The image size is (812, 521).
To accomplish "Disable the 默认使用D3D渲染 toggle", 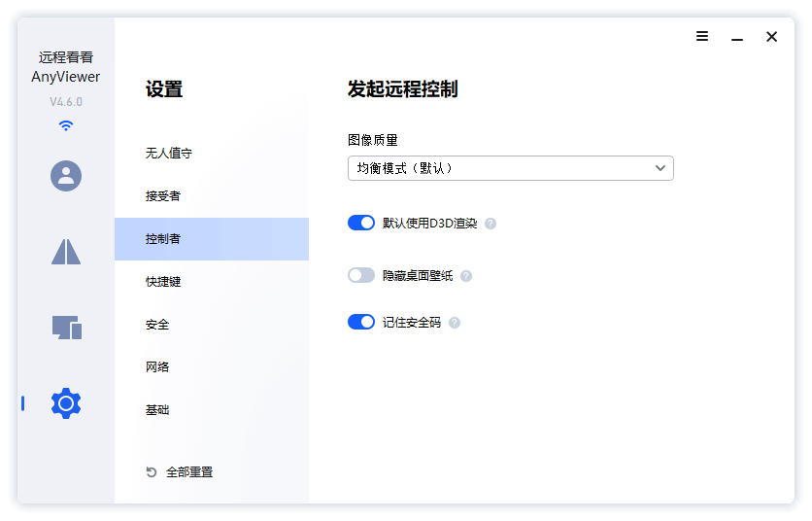I will click(x=361, y=223).
